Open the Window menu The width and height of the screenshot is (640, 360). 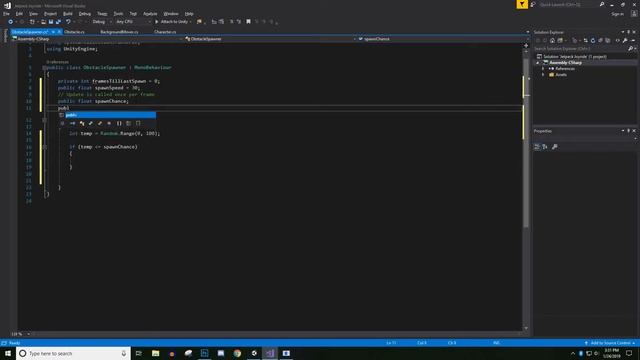[x=171, y=14]
